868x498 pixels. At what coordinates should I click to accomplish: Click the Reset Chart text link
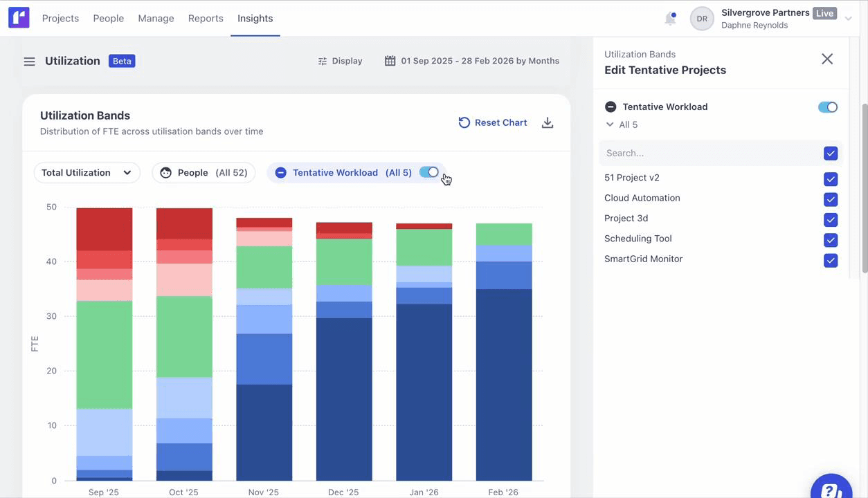(501, 122)
